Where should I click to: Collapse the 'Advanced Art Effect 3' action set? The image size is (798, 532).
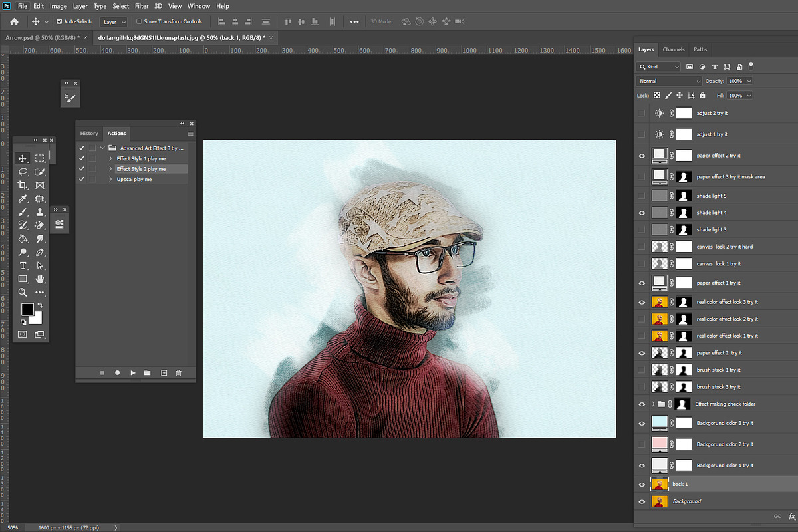tap(102, 148)
